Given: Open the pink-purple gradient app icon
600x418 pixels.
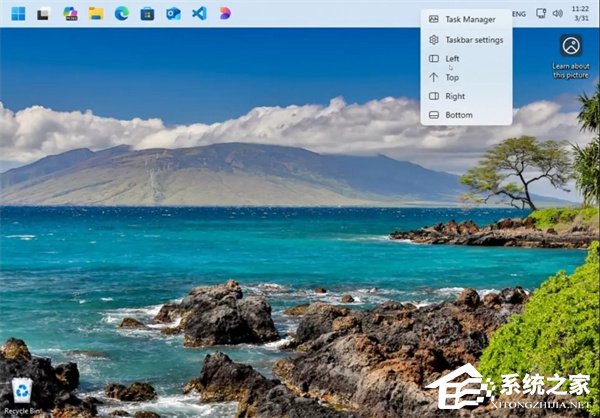Looking at the screenshot, I should point(225,14).
